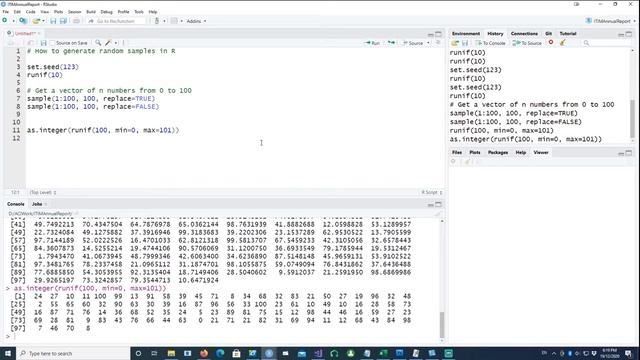
Task: Open the ITMAnnualReport project dropdown
Action: click(x=611, y=21)
